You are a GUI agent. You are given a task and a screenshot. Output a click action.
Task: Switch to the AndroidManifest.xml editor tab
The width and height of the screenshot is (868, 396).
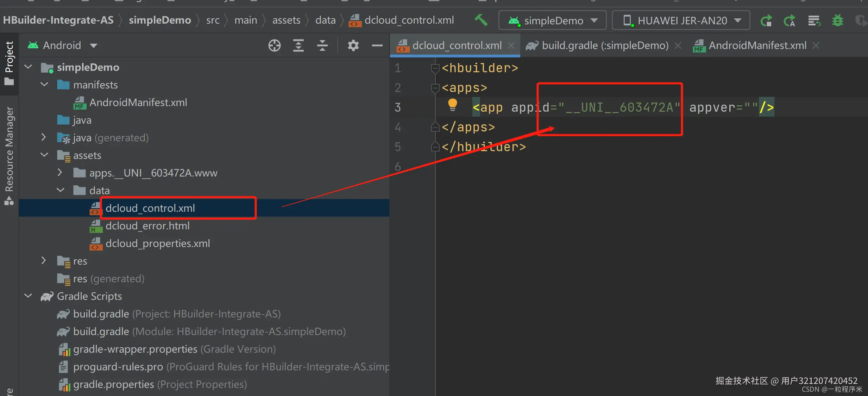[x=757, y=45]
